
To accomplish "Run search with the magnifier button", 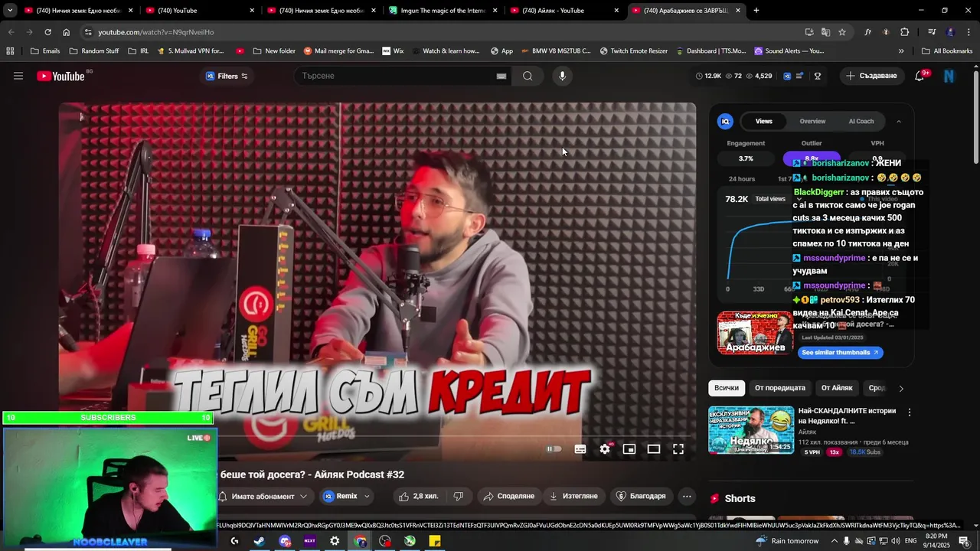I will click(x=528, y=76).
